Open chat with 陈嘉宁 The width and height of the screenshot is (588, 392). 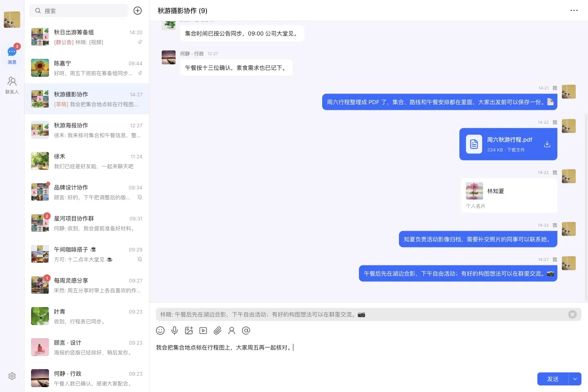tap(87, 68)
